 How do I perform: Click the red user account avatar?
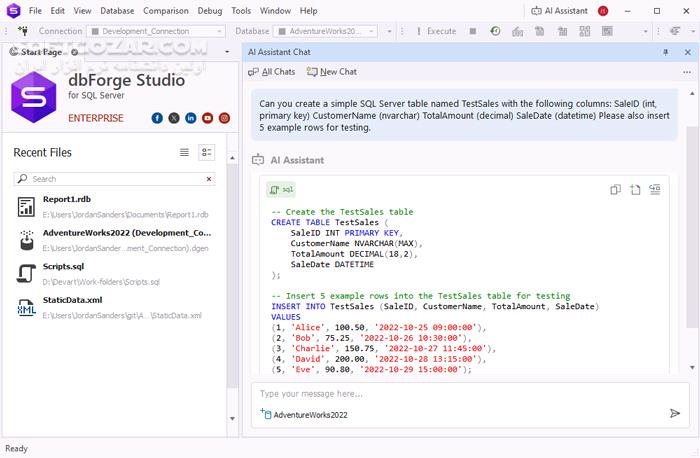coord(603,11)
